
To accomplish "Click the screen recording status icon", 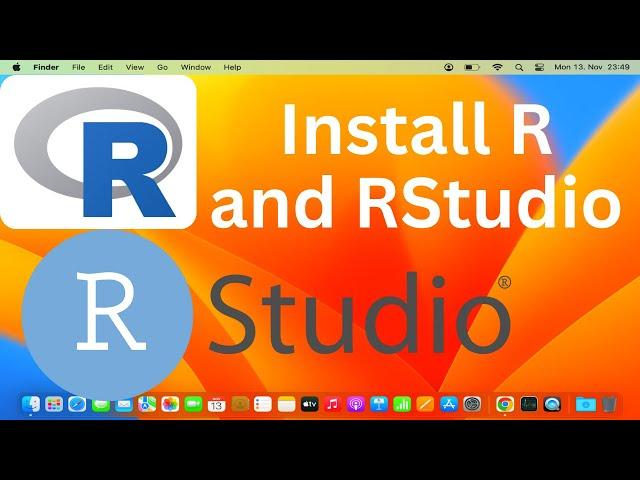I will tap(449, 67).
